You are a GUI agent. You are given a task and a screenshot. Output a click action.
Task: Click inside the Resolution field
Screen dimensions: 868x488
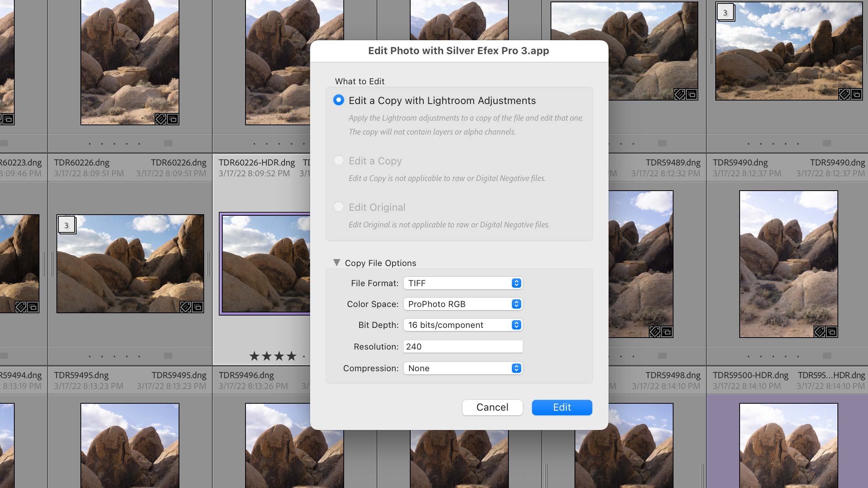[463, 346]
